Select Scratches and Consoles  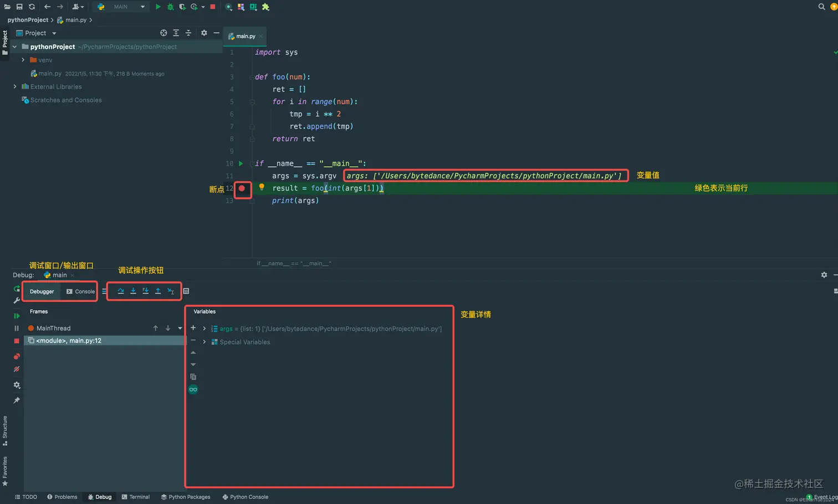point(65,100)
